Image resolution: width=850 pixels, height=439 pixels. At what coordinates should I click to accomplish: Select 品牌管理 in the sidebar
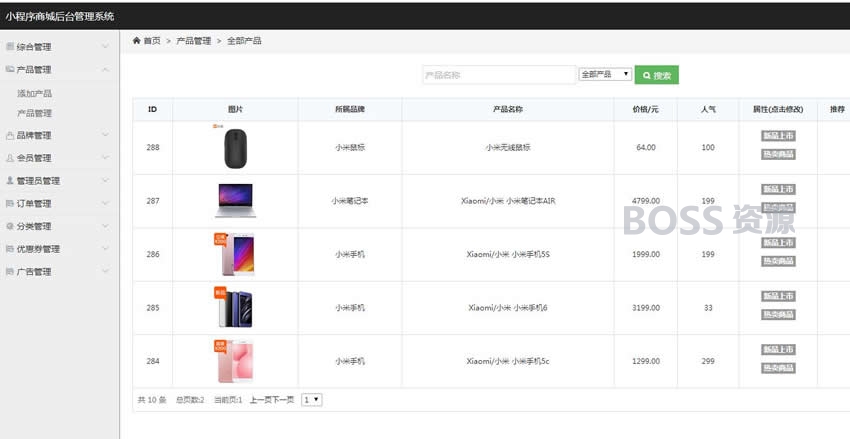34,135
